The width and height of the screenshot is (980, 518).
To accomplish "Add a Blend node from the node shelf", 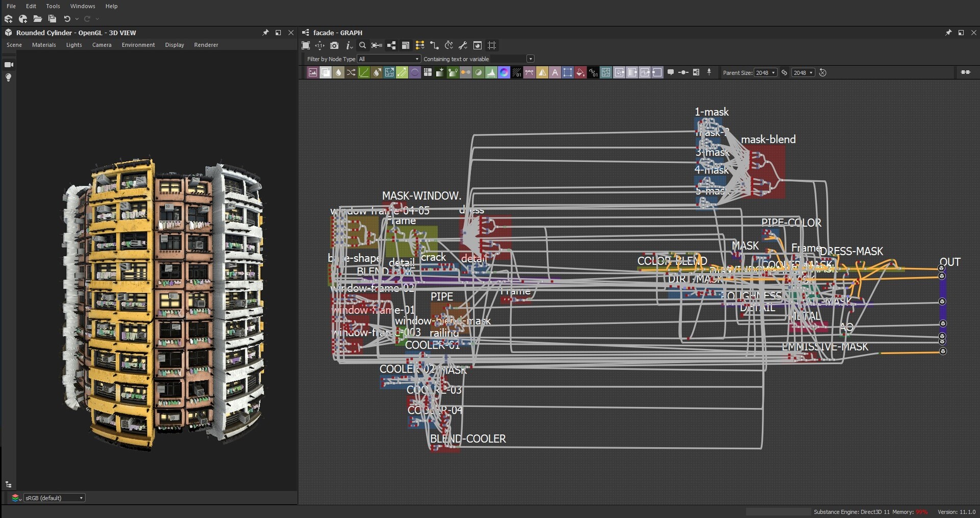I will tap(326, 72).
